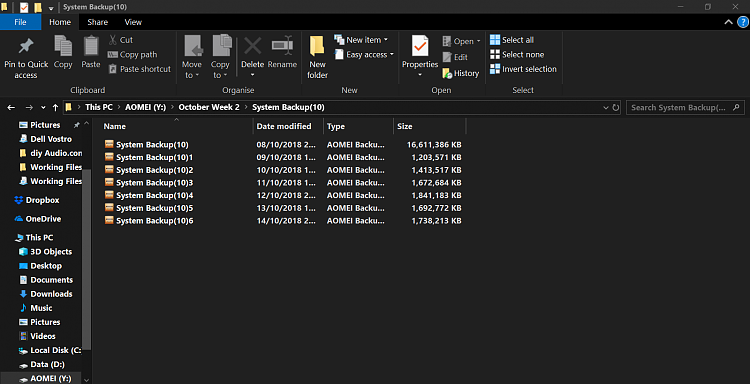Click the Pin to Quick access icon
The image size is (750, 384).
tap(26, 46)
